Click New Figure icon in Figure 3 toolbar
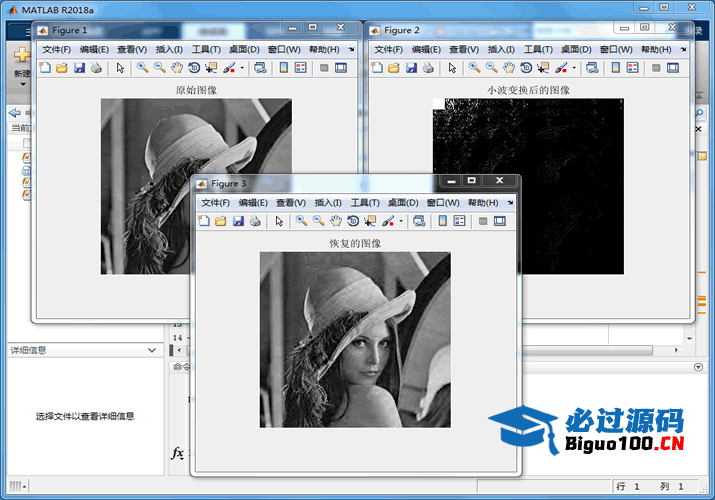Viewport: 715px width, 500px height. click(204, 222)
